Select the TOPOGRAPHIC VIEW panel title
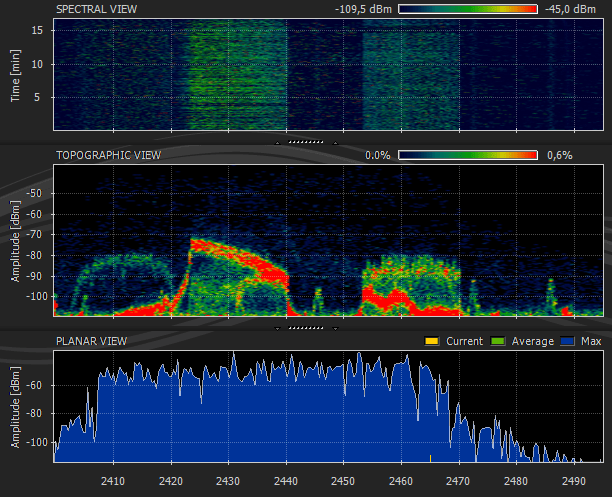This screenshot has height=497, width=612. [x=108, y=156]
